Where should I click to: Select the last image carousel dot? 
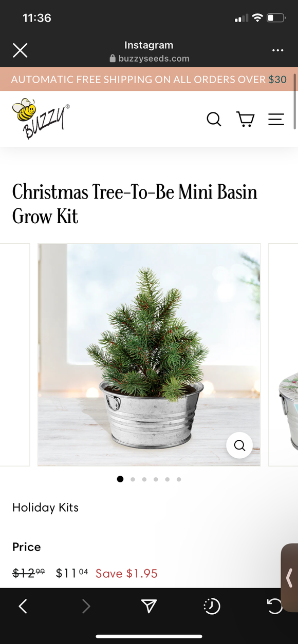tap(179, 479)
